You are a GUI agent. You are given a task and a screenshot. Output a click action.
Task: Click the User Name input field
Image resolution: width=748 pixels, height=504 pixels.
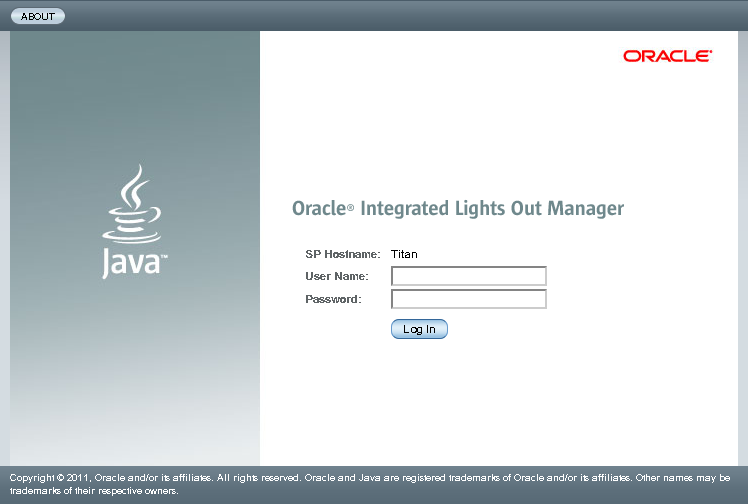click(x=468, y=276)
